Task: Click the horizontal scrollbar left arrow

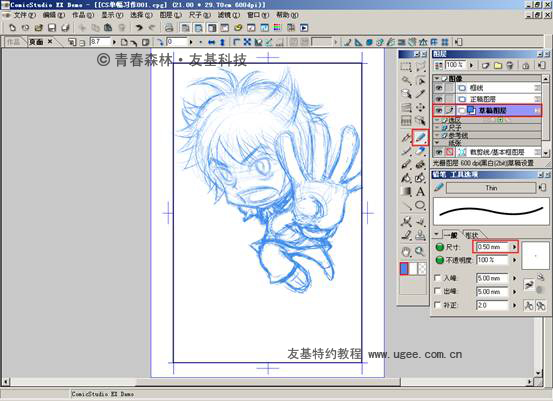Action: coord(5,382)
